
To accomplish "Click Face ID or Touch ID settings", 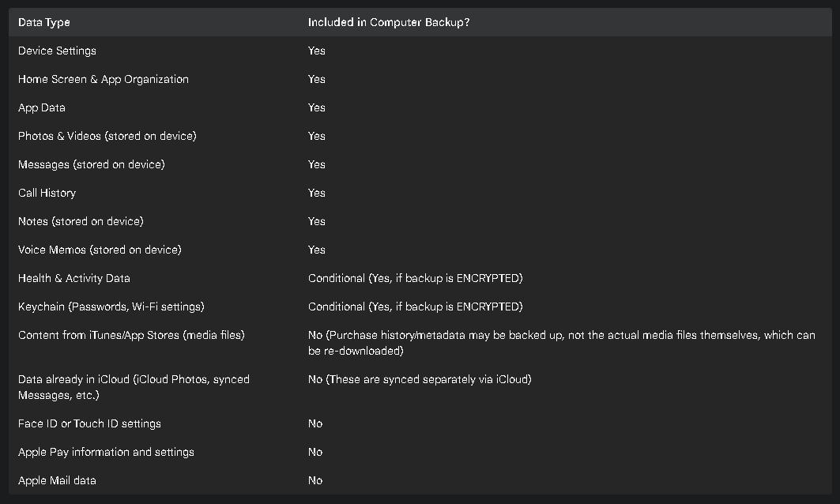I will coord(89,423).
